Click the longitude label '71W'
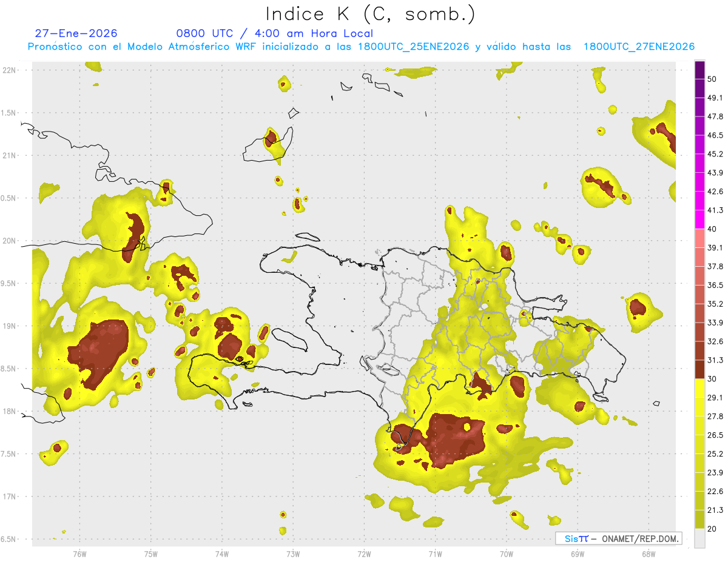The height and width of the screenshot is (562, 728). click(435, 554)
